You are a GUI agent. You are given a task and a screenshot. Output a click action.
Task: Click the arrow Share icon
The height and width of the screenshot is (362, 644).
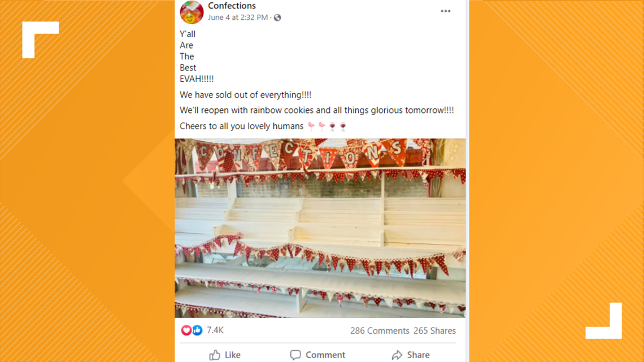(397, 355)
